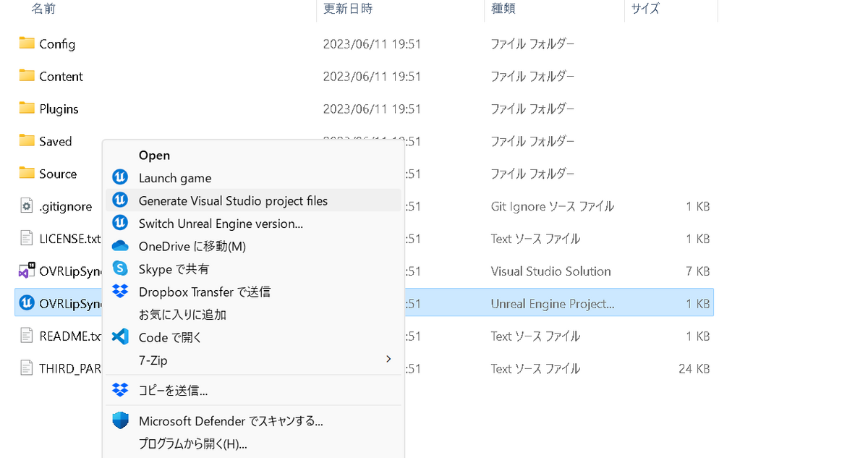Click Unreal icon beside Switch Unreal Engine version
868x458 pixels.
pyautogui.click(x=120, y=223)
